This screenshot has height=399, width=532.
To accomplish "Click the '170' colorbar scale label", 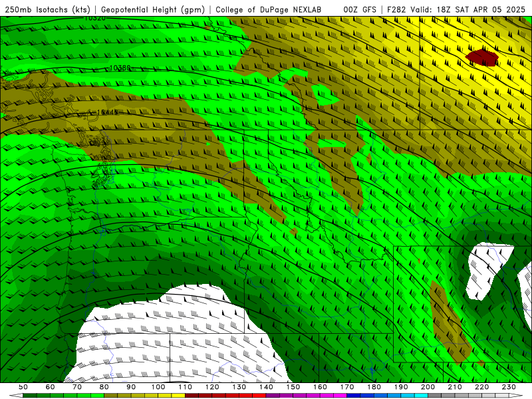I will pyautogui.click(x=347, y=387).
